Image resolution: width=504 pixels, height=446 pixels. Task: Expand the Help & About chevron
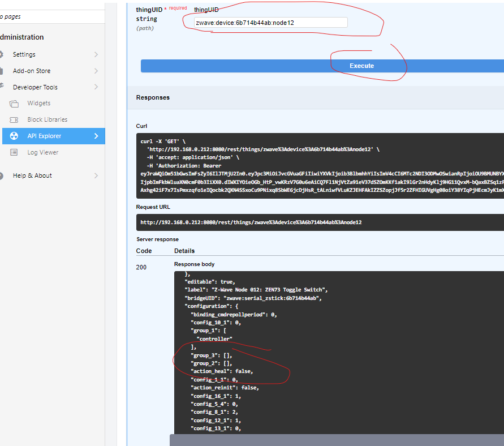point(96,176)
